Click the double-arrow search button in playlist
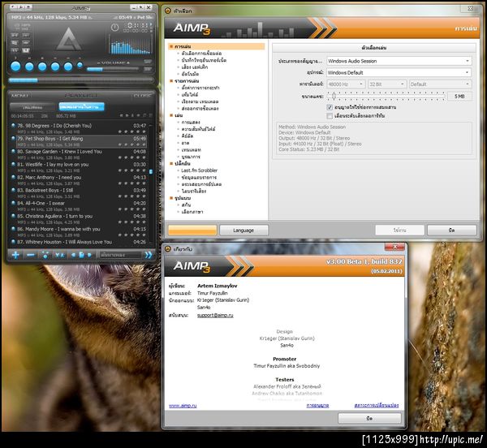The width and height of the screenshot is (487, 448). point(149,255)
